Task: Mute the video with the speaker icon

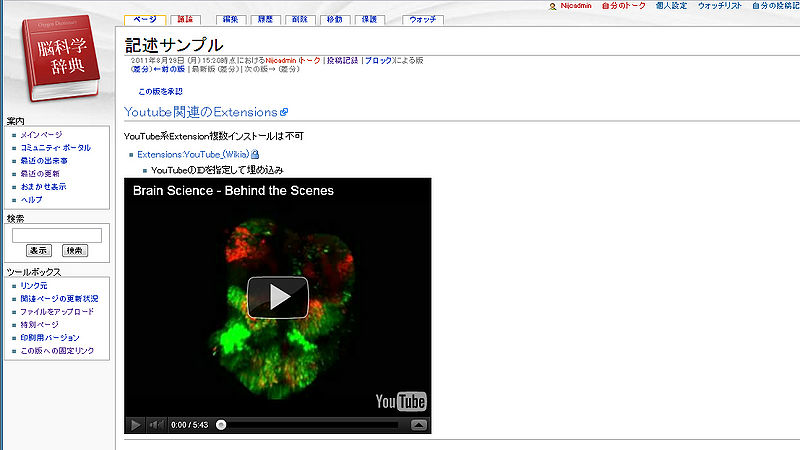Action: (x=156, y=424)
